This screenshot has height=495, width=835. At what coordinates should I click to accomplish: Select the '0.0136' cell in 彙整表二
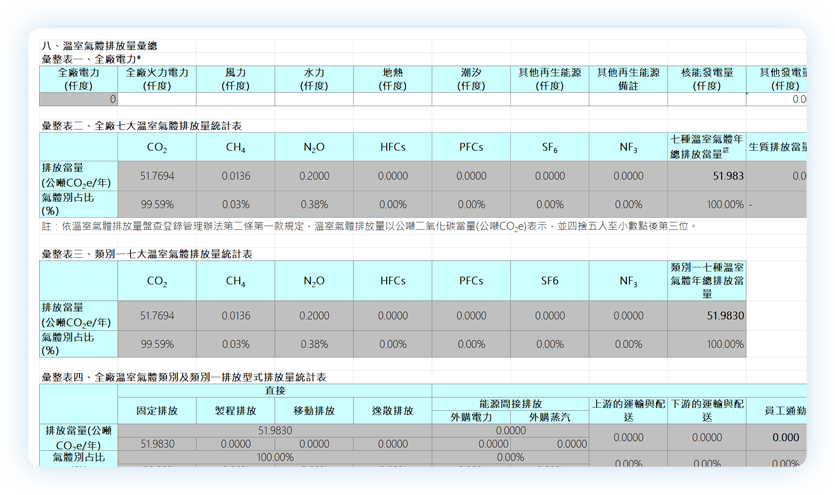(x=235, y=176)
